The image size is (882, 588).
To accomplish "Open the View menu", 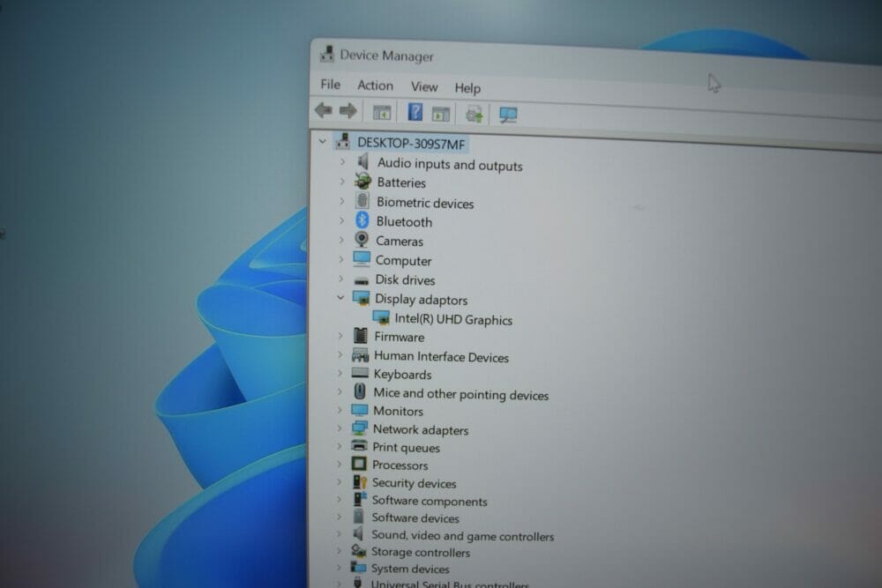I will tap(424, 86).
